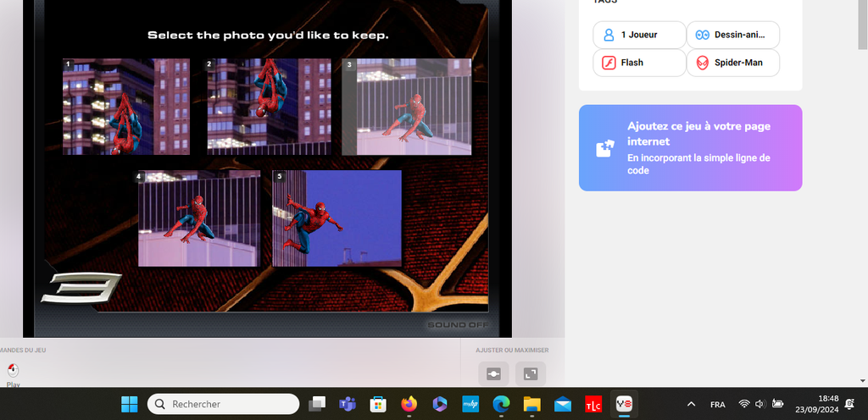Click the embed game puzzle icon
Screen dimensions: 868x420
pyautogui.click(x=604, y=149)
